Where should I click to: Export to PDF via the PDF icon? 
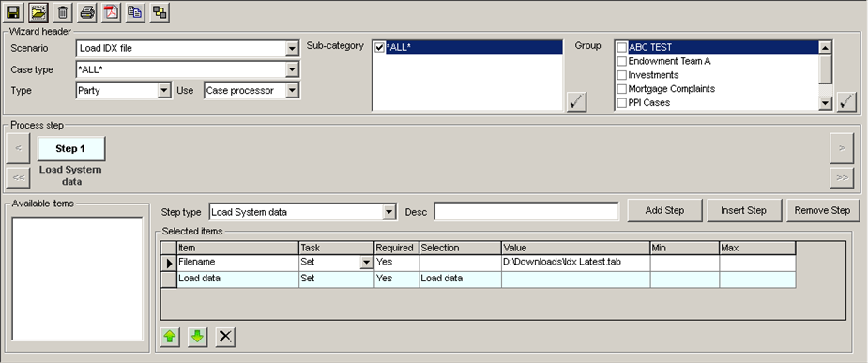tap(112, 11)
